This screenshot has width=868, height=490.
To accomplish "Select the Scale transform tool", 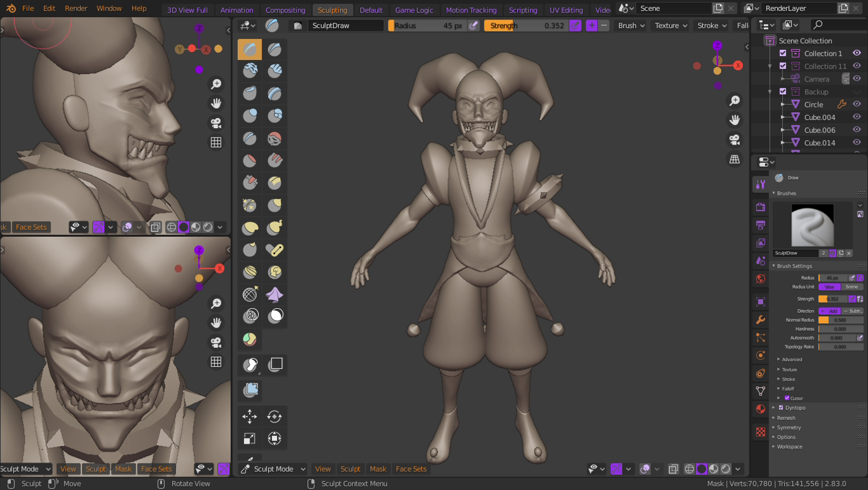I will point(250,438).
